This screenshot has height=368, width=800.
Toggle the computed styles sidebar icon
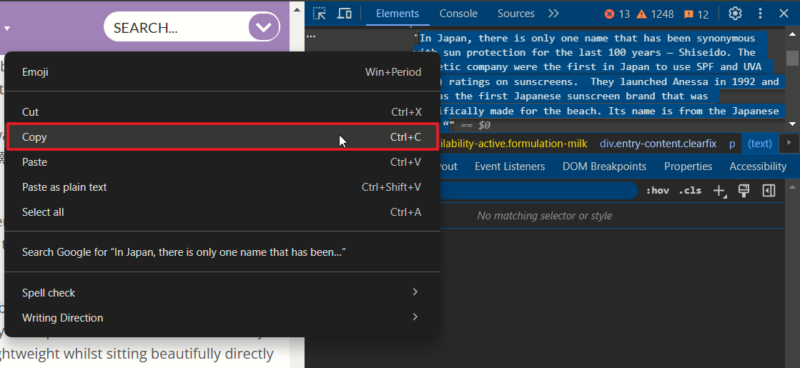pos(769,191)
